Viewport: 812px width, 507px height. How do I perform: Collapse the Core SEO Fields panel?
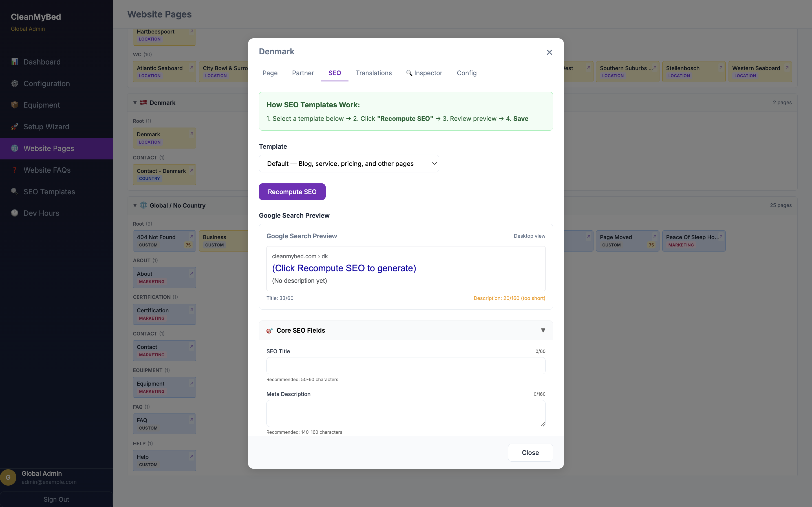click(x=543, y=330)
